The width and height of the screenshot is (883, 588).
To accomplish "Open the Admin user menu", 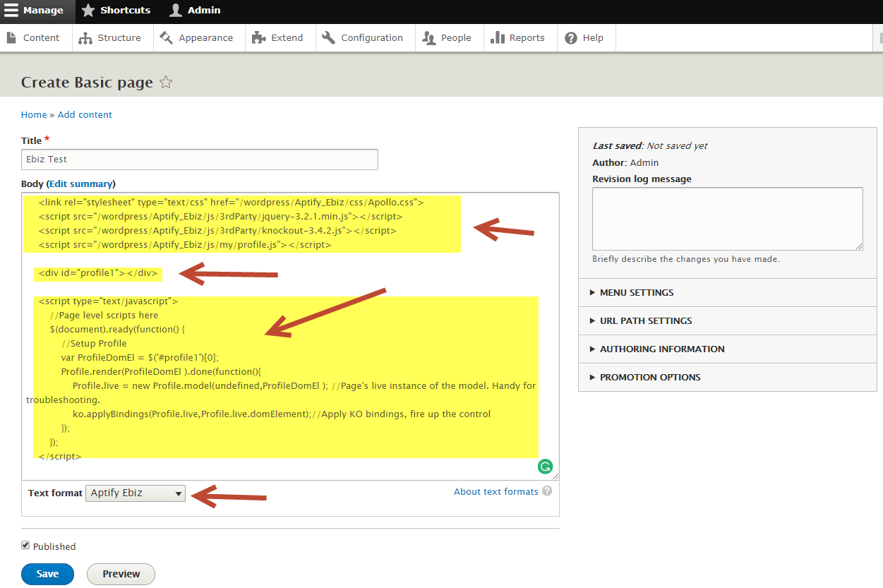I will (196, 11).
